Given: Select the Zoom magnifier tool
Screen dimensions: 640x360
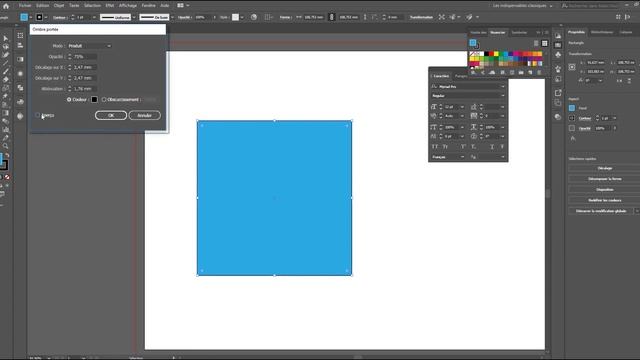Looking at the screenshot, I should (6, 146).
